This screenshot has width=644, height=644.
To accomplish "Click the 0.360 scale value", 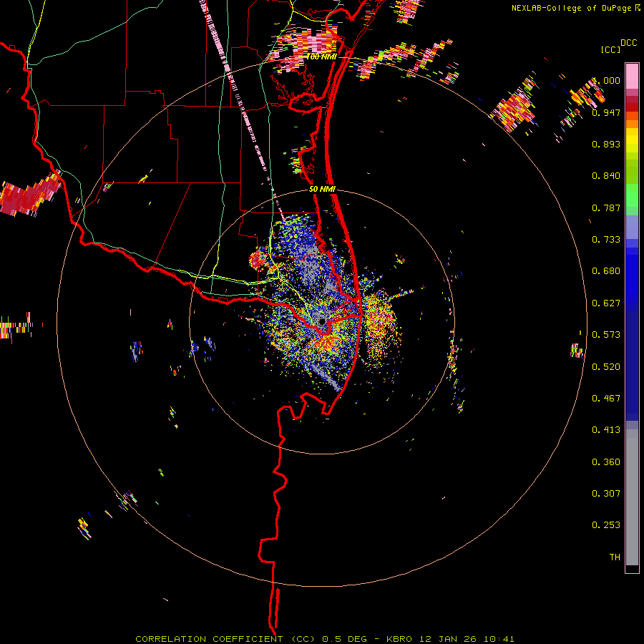I will click(x=606, y=462).
